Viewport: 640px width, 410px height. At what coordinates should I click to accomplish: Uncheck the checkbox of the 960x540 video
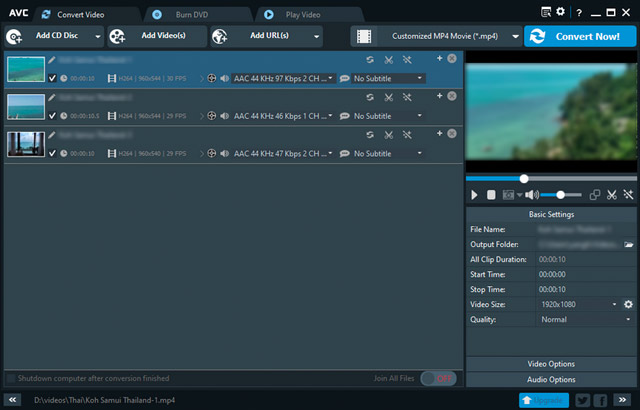click(52, 153)
